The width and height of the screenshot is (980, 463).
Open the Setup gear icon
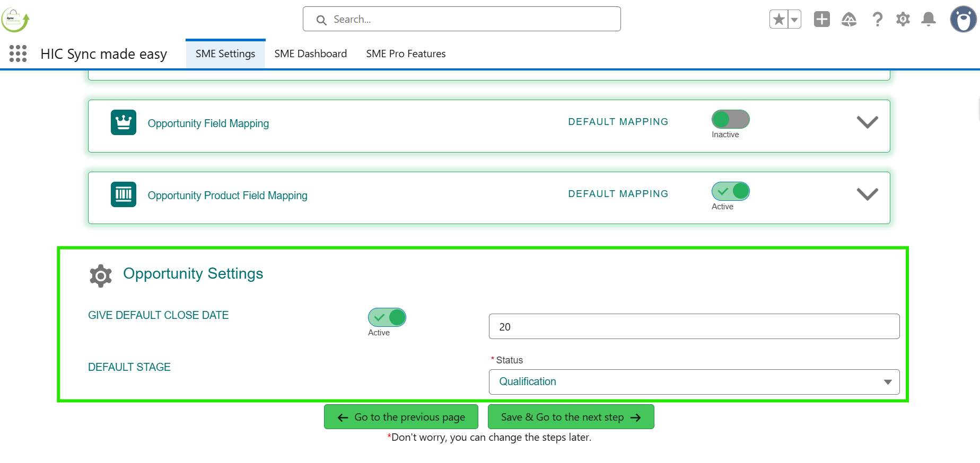(x=903, y=20)
